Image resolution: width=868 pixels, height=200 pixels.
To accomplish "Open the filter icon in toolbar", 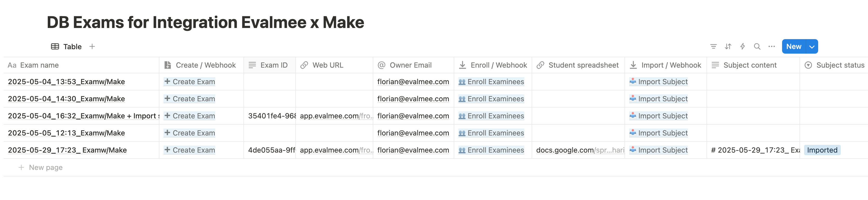I will 713,46.
